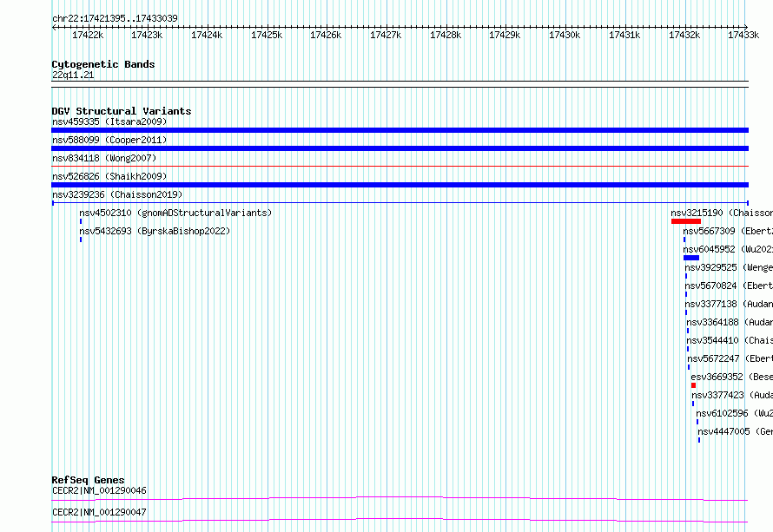The width and height of the screenshot is (773, 532).
Task: Open the nsv3377138 variant label
Action: [x=729, y=304]
